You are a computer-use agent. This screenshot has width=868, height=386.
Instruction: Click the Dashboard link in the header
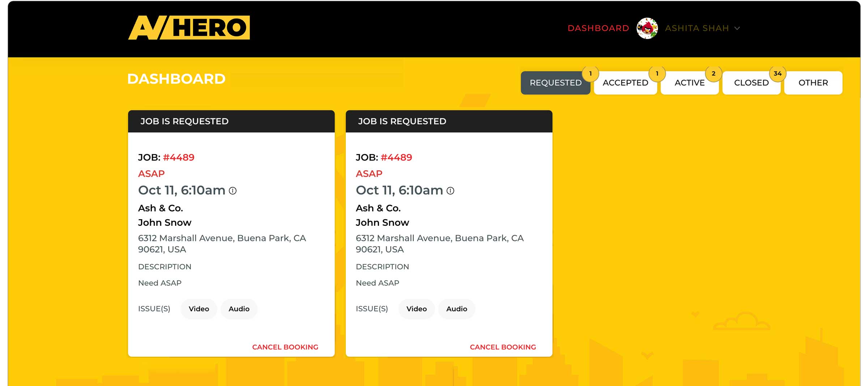pyautogui.click(x=598, y=28)
